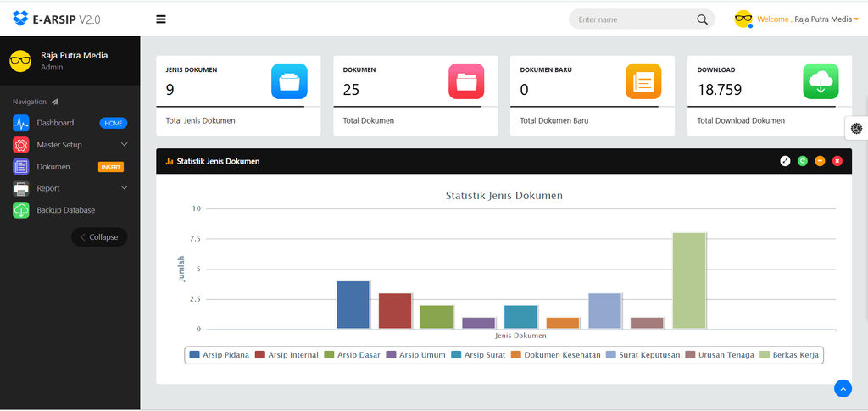Click the Berkas Kerja bar
This screenshot has width=868, height=411.
(x=689, y=281)
